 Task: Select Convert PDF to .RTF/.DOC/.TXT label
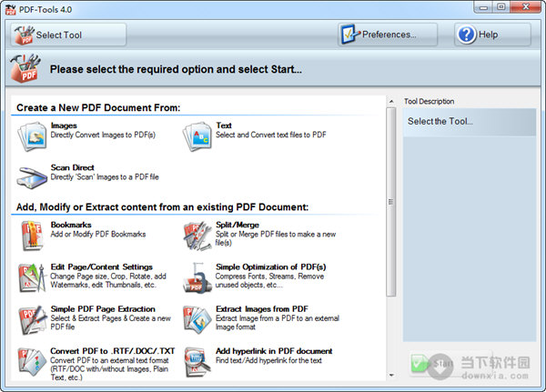[x=113, y=351]
